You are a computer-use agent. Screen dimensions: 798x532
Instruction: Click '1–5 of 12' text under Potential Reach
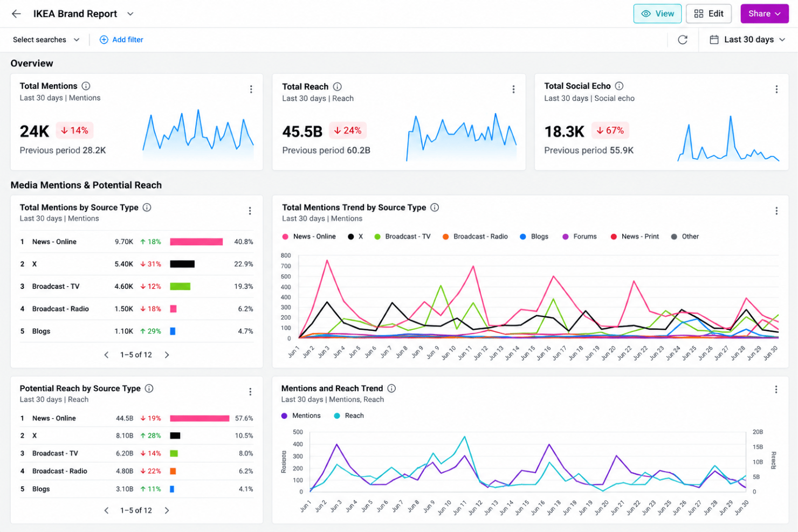coord(136,510)
